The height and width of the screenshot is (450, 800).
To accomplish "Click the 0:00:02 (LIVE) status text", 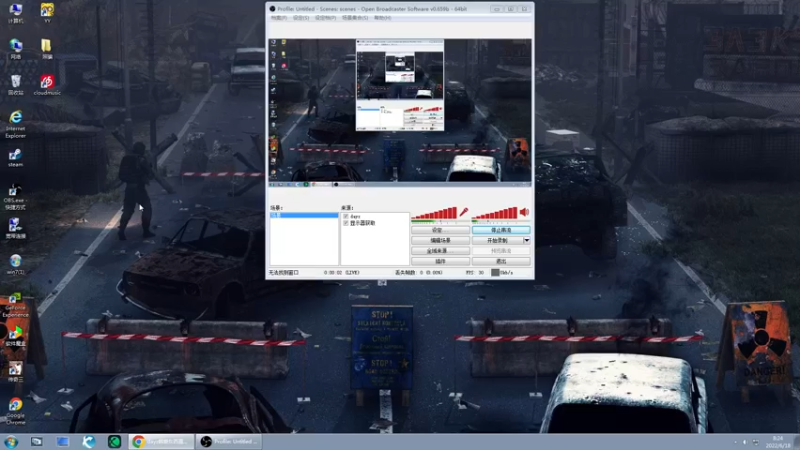I will pos(341,272).
